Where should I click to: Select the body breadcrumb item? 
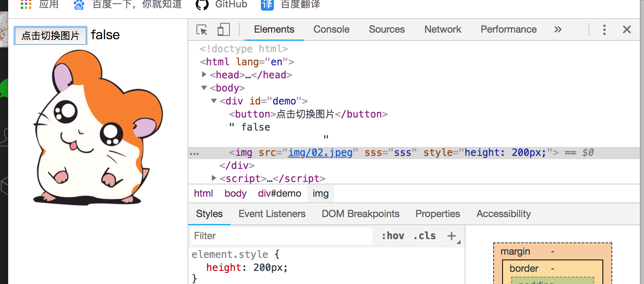tap(236, 193)
